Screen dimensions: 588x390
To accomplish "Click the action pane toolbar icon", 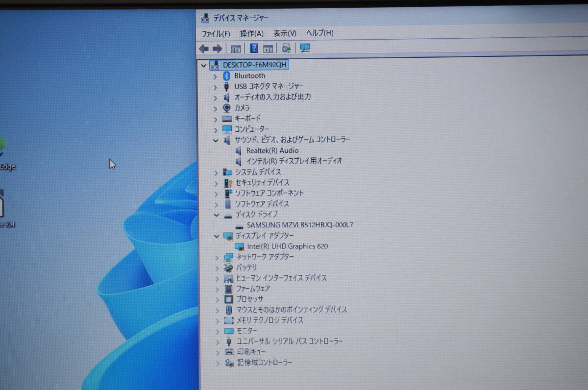I will (268, 49).
